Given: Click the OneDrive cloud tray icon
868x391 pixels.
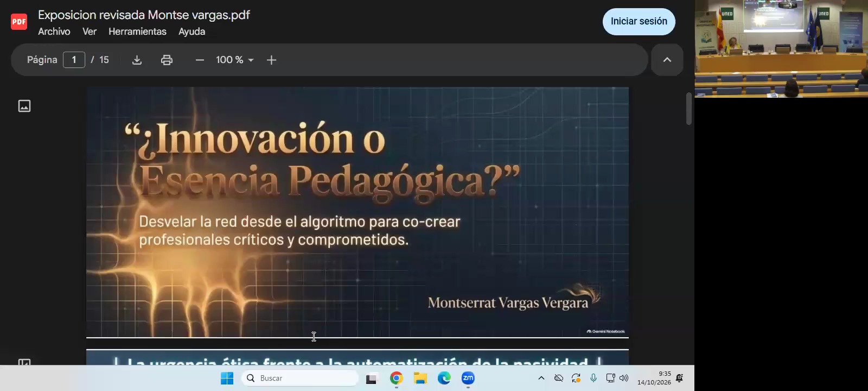Looking at the screenshot, I should pyautogui.click(x=559, y=378).
